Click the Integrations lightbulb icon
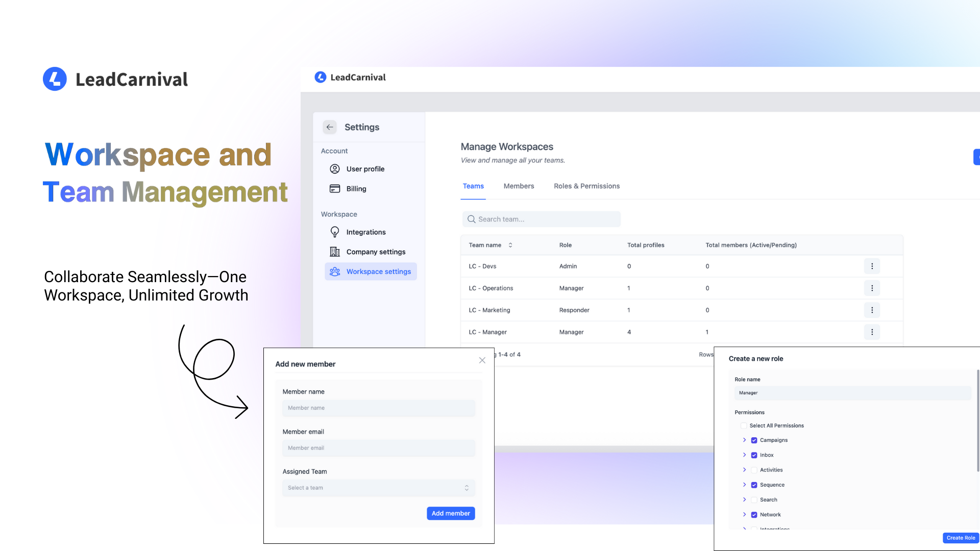980x551 pixels. (335, 232)
